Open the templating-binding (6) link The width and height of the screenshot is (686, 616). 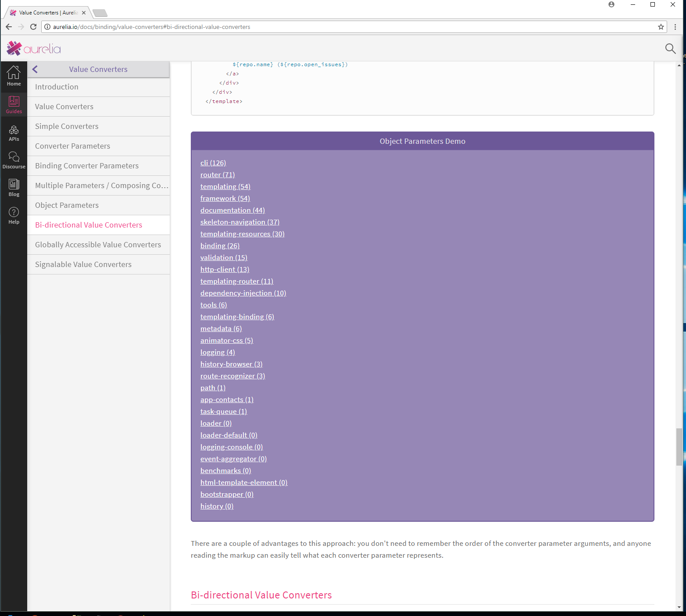click(x=237, y=317)
